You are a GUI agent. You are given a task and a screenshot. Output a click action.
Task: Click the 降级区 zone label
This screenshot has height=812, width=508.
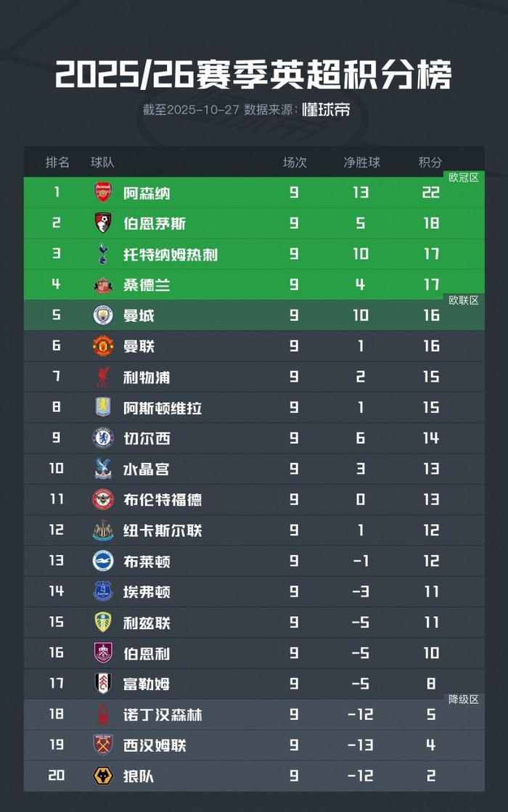(464, 699)
